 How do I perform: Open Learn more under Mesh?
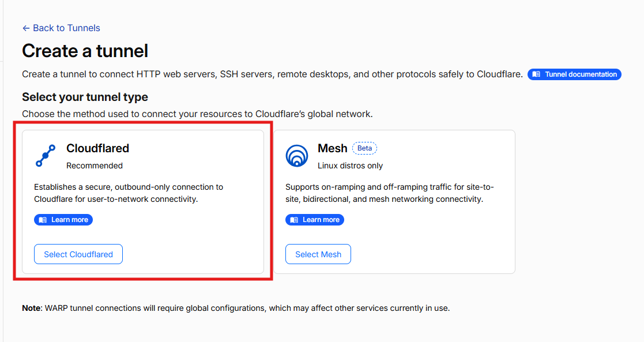coord(315,220)
